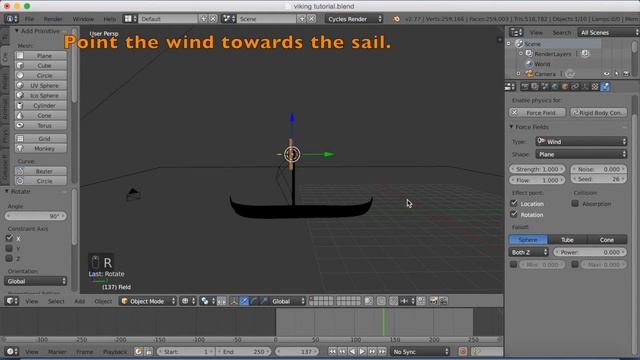Open the Physics properties tab icon
The height and width of the screenshot is (360, 640).
tap(605, 87)
